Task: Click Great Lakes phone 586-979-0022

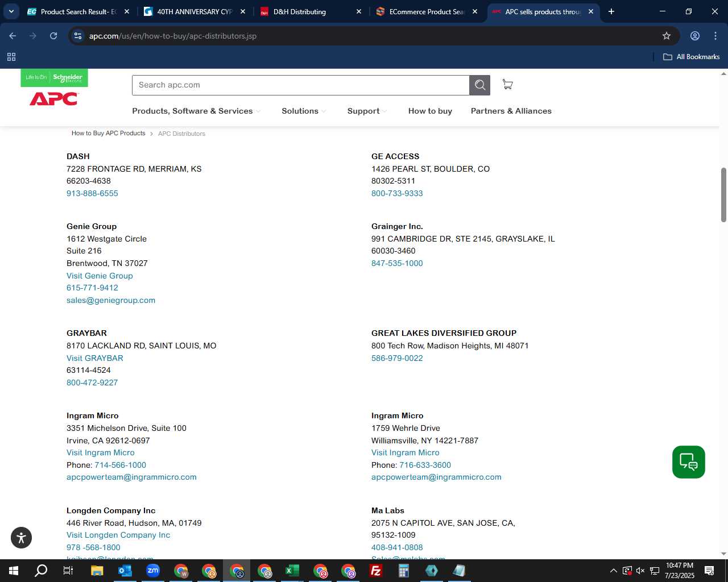Action: pos(397,358)
